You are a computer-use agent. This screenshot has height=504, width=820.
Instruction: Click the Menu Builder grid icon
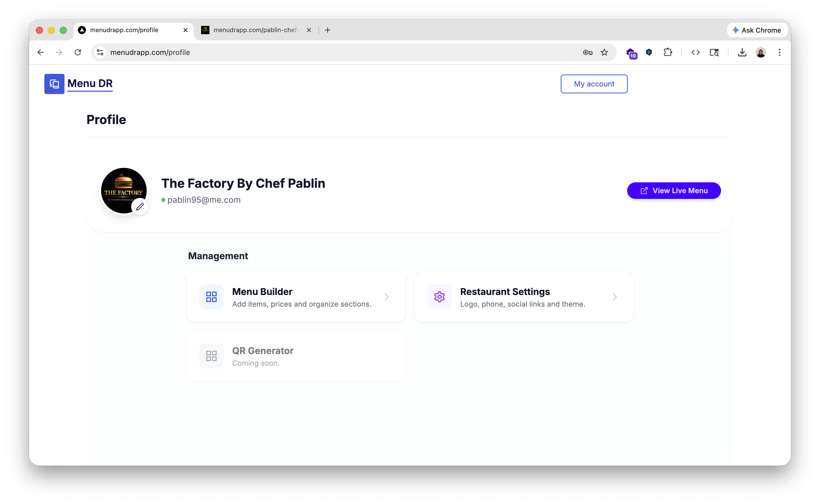[x=211, y=297]
